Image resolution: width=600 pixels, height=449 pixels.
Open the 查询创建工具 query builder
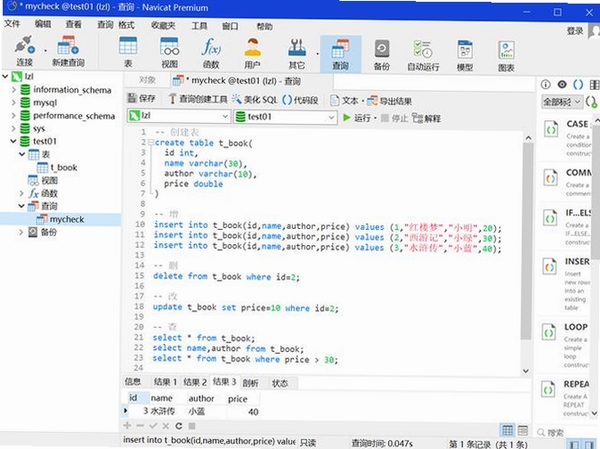(198, 99)
